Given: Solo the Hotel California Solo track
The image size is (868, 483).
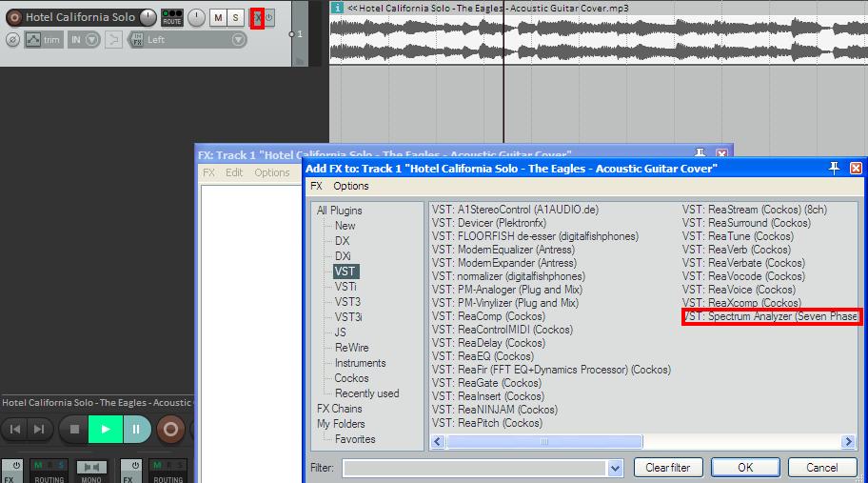Looking at the screenshot, I should (x=235, y=17).
